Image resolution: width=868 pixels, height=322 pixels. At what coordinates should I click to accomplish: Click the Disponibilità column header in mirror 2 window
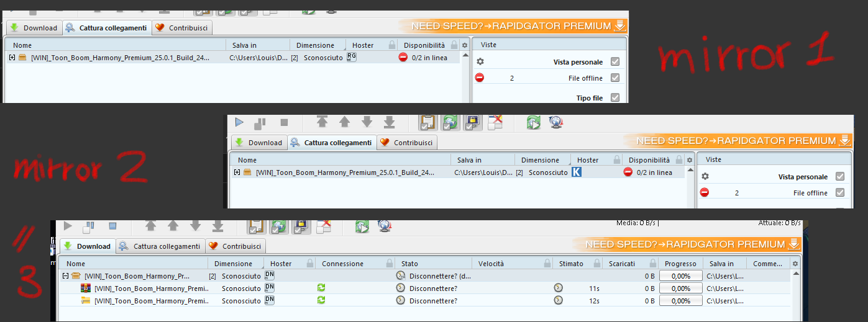coord(649,160)
